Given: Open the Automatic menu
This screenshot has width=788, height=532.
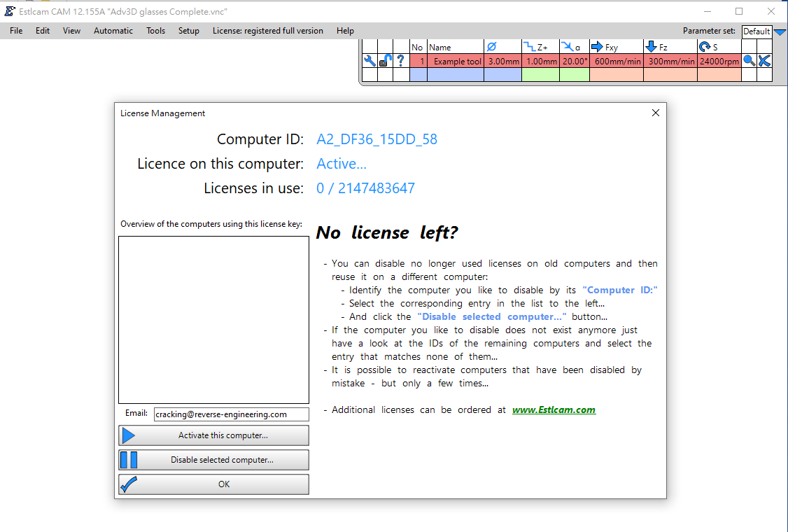Looking at the screenshot, I should pos(113,31).
